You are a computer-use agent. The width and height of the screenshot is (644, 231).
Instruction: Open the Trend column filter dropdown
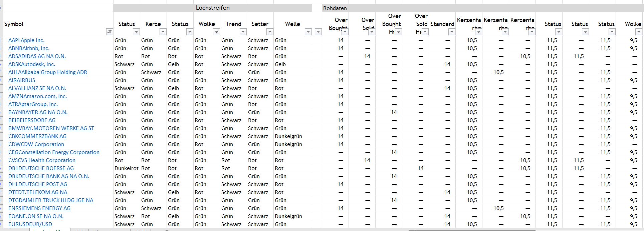pos(243,32)
